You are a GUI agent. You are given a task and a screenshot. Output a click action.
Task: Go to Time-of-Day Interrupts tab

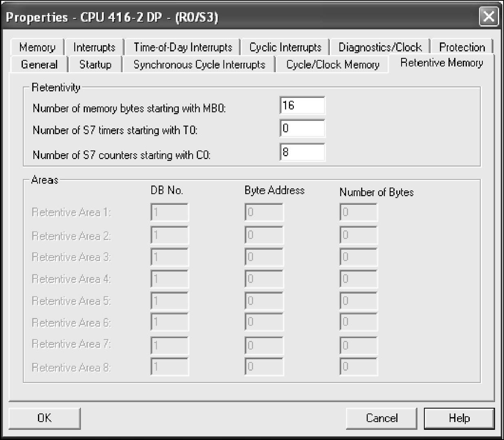point(182,47)
